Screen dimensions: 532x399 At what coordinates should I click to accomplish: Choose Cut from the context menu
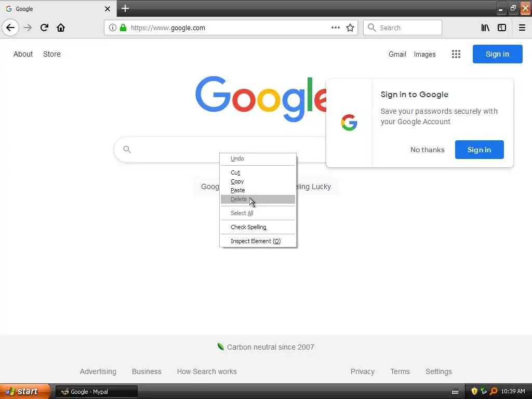[x=258, y=172]
